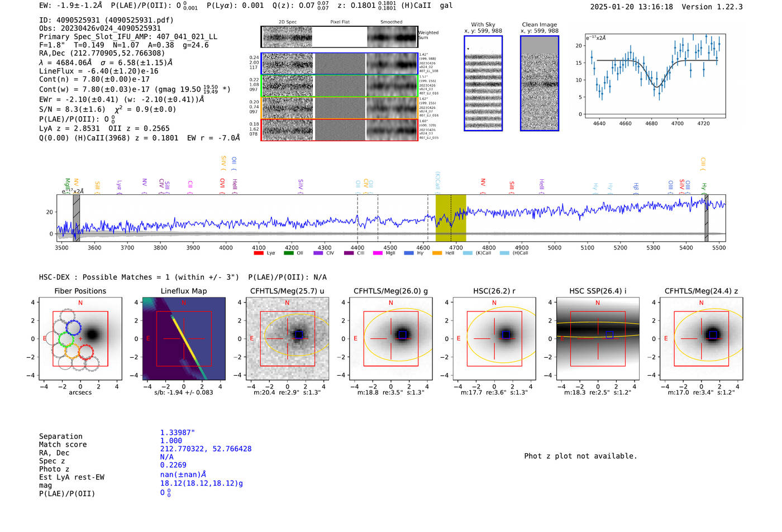Select the green-outlined fiber spectrum row
Image resolution: width=782 pixels, height=532 pixels.
click(339, 85)
